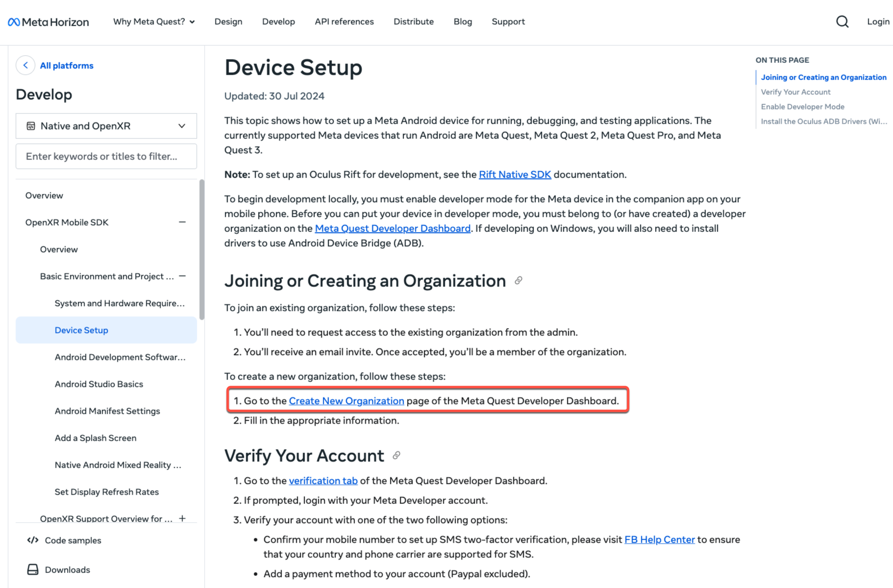This screenshot has height=588, width=893.
Task: Expand the Why Meta Quest? menu
Action: point(154,21)
